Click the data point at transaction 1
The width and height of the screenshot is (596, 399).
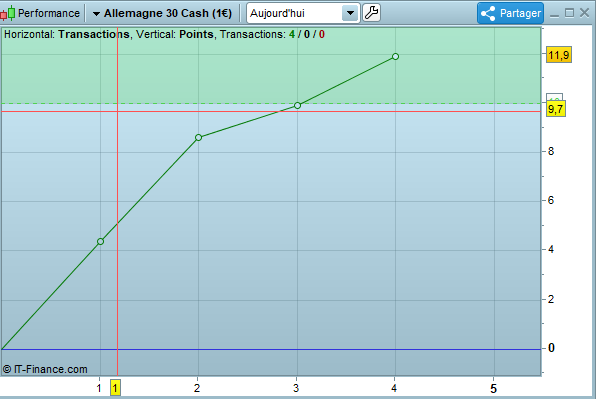point(100,241)
